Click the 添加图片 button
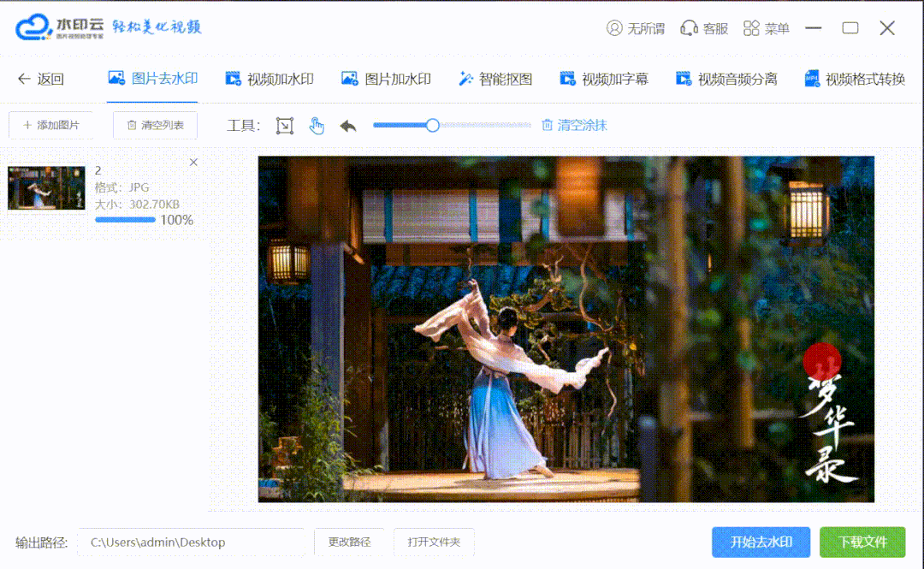This screenshot has width=924, height=569. (50, 125)
